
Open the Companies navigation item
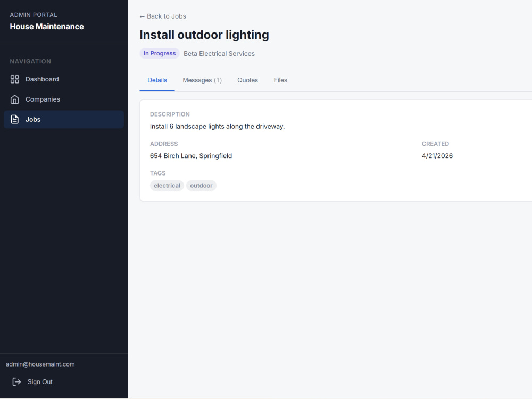tap(64, 99)
